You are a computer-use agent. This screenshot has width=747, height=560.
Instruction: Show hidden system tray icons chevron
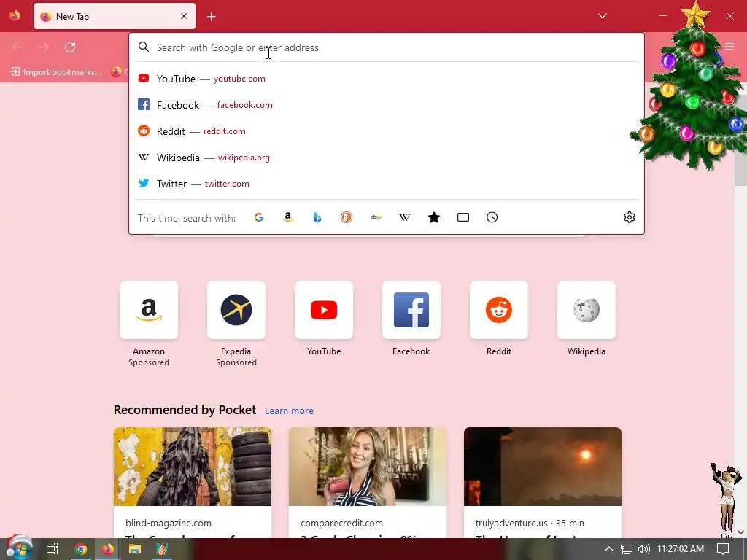click(609, 549)
